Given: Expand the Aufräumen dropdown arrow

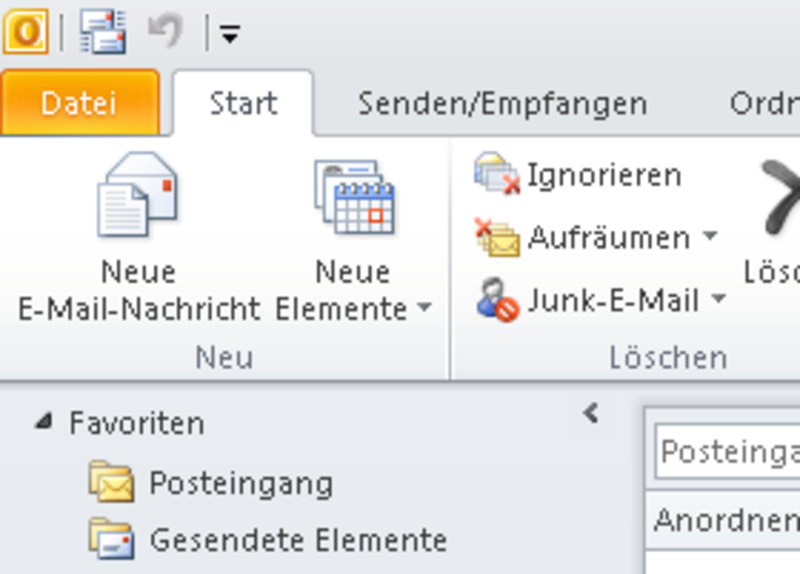Looking at the screenshot, I should point(710,235).
